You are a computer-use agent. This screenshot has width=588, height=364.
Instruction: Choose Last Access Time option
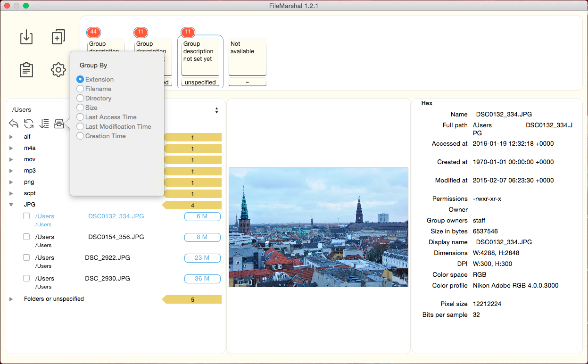coord(80,117)
